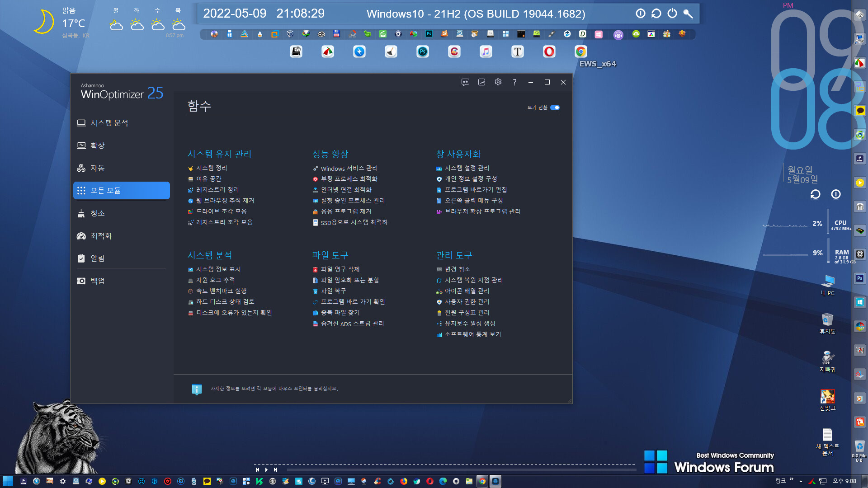Open 하드 디스크 상태 검토 module
868x488 pixels.
click(221, 302)
